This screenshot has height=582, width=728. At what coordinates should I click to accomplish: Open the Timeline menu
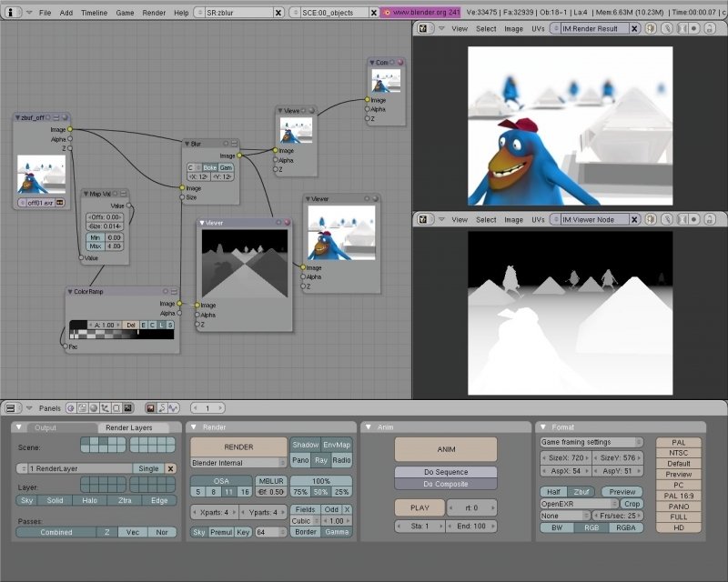95,13
